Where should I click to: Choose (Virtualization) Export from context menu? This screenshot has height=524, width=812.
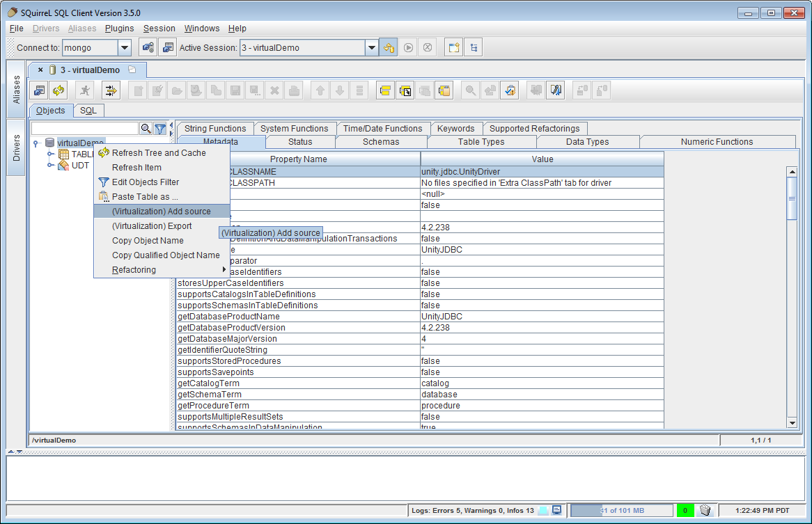152,226
